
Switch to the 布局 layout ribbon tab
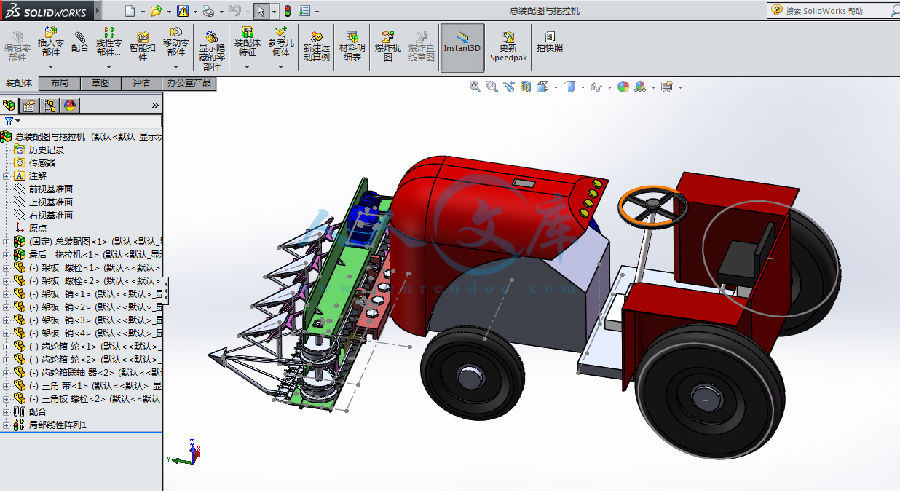pos(59,83)
